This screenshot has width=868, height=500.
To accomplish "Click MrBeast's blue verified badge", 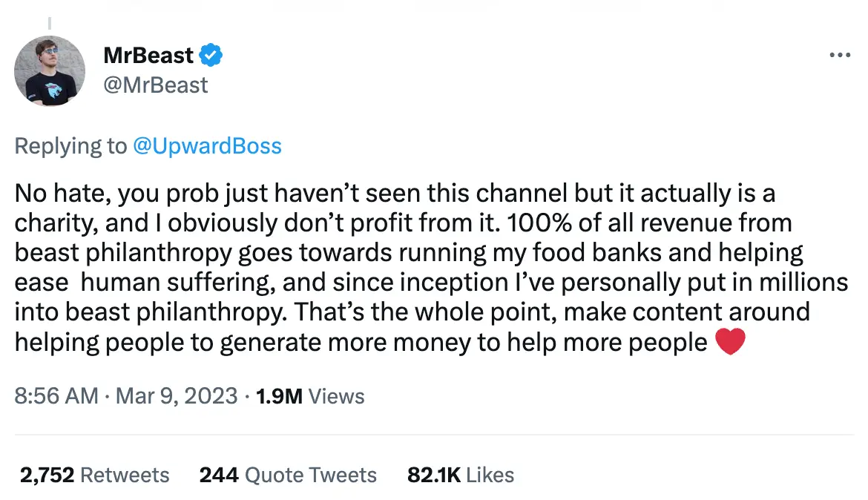I will pyautogui.click(x=212, y=55).
